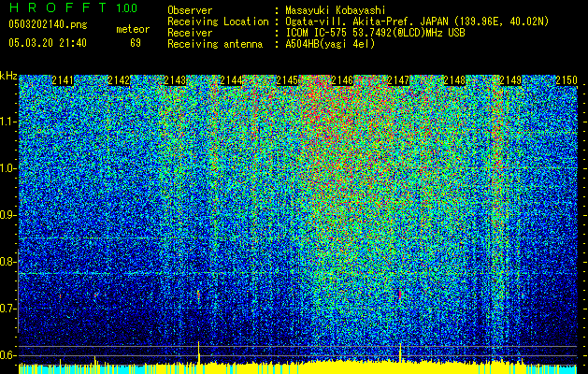Screen dimensions: 588x374
Task: Click the 2143 time marker
Action: click(175, 79)
